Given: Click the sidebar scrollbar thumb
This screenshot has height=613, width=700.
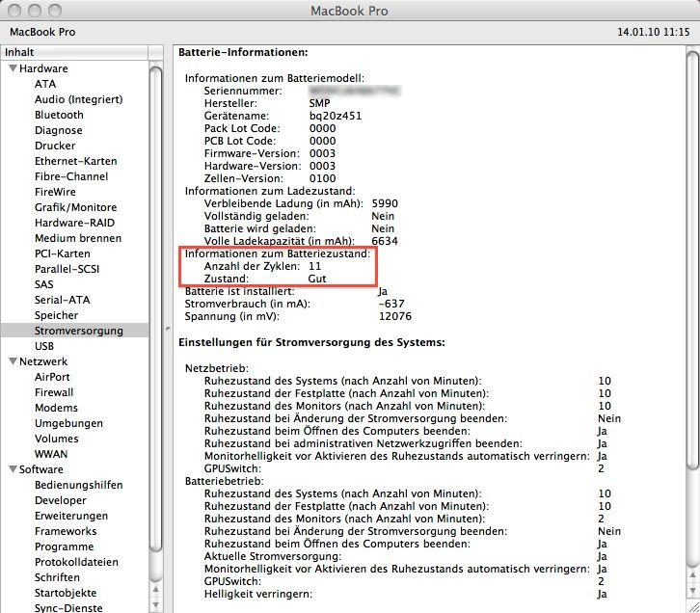Looking at the screenshot, I should pos(155,309).
